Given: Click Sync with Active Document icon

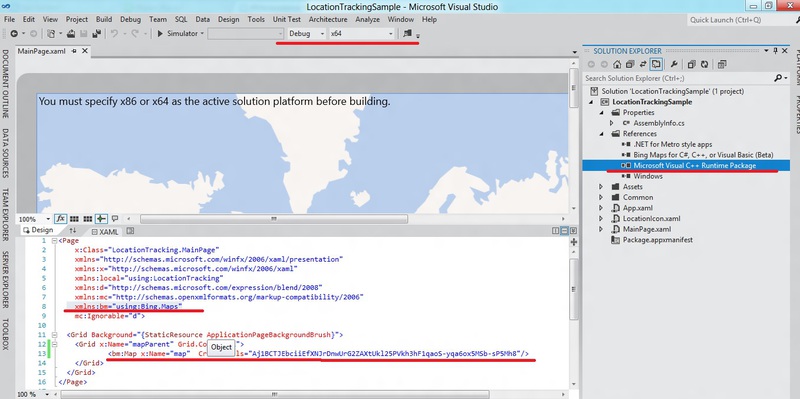Looking at the screenshot, I should coord(643,64).
